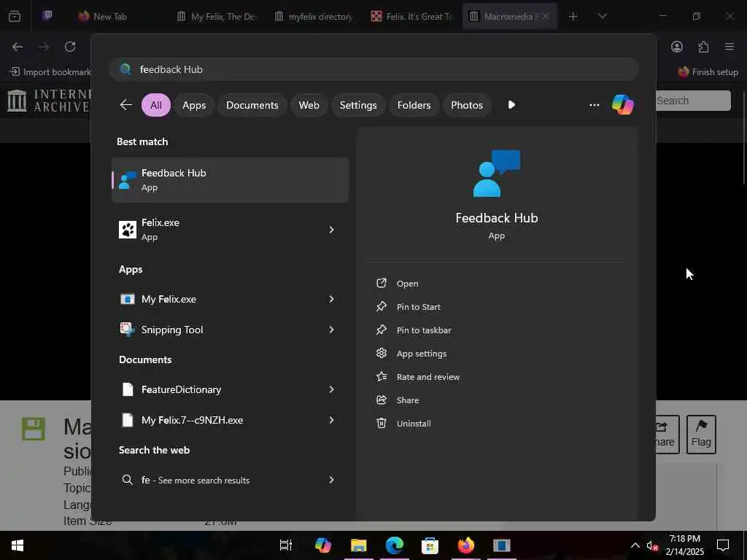Click the Copilot icon in search panel
The image size is (747, 560).
623,105
